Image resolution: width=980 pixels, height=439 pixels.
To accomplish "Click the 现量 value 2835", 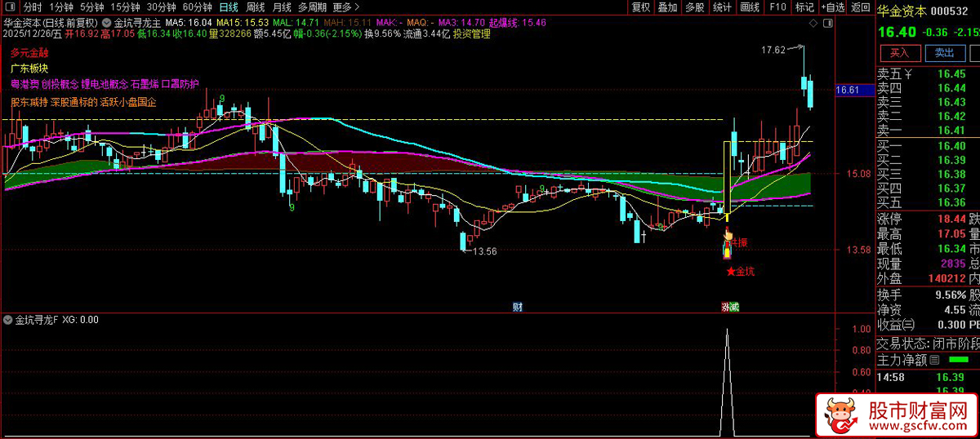I will click(x=953, y=264).
